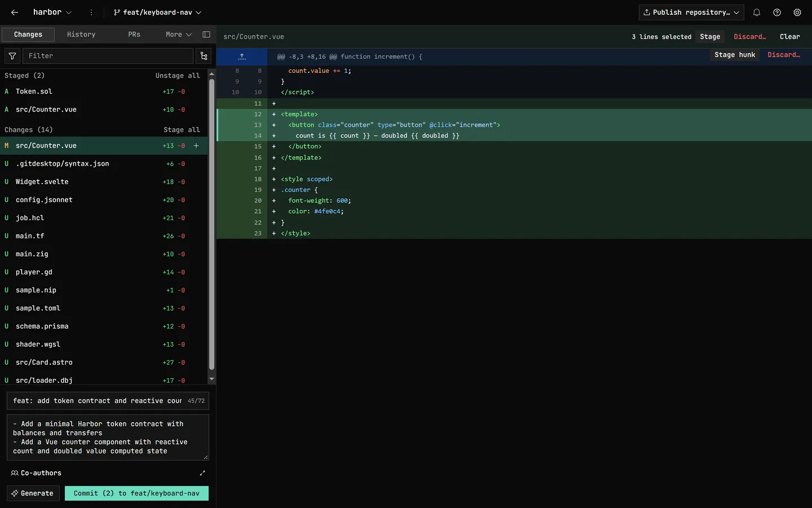Click the commit summary field
This screenshot has width=812, height=508.
tap(108, 401)
